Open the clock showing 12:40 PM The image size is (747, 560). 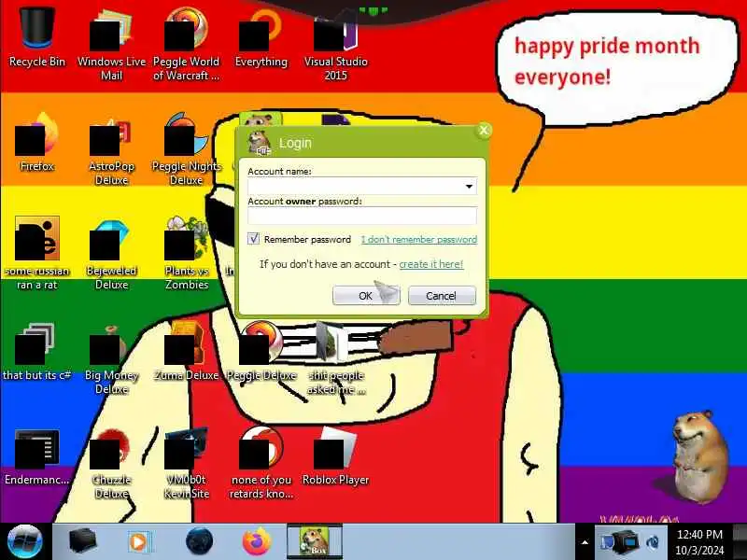[x=699, y=542]
